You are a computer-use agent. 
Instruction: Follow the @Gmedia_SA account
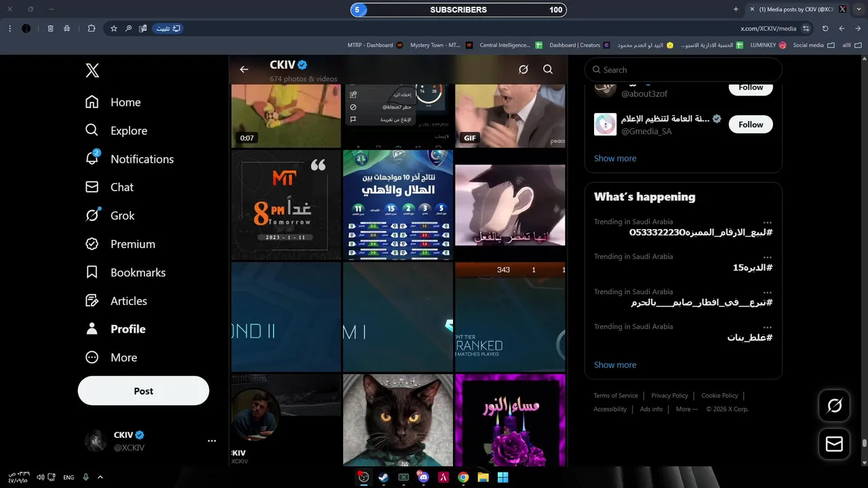pos(751,125)
